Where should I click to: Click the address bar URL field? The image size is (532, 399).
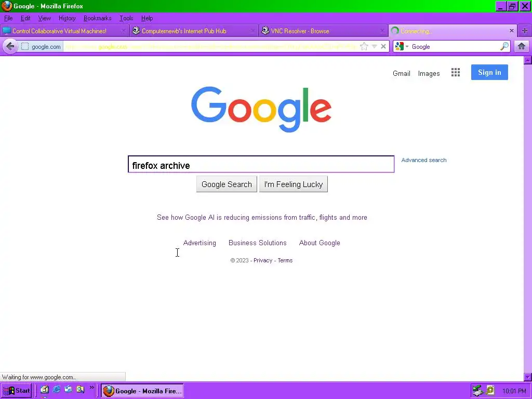click(x=210, y=46)
